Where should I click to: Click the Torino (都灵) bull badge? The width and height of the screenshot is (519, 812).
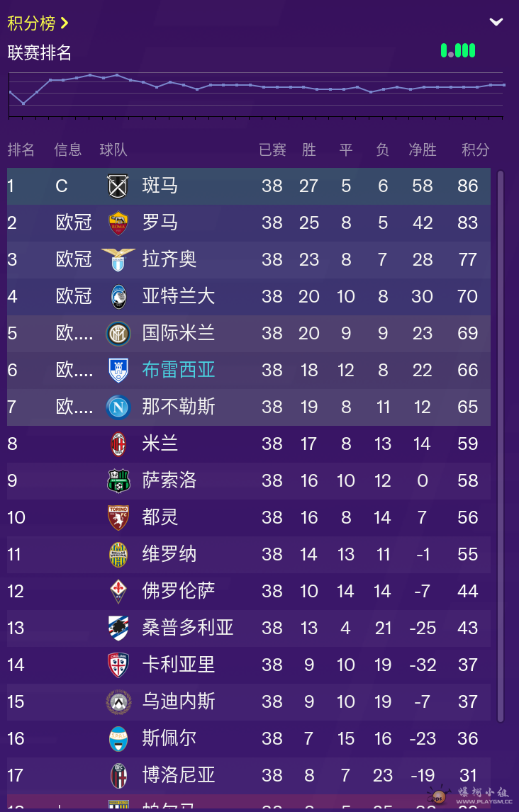118,517
